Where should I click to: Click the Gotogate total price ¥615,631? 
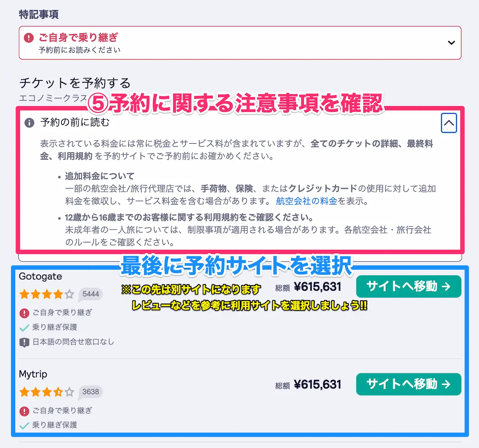click(x=318, y=287)
